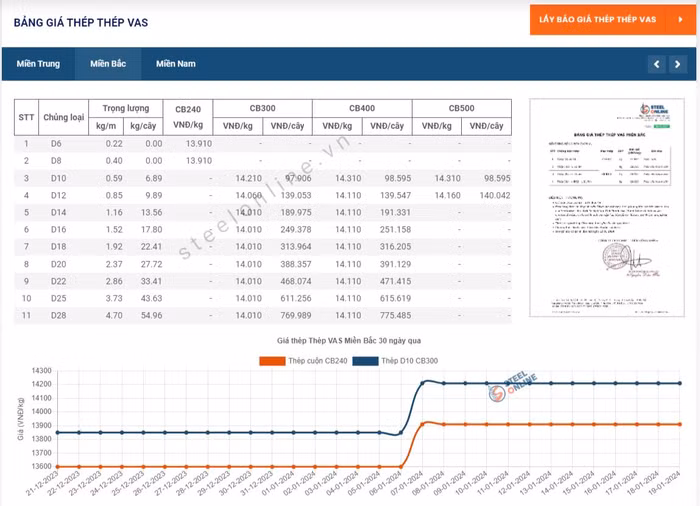The height and width of the screenshot is (506, 700).
Task: Click the 14300 value on the chart y-axis
Action: [x=42, y=371]
